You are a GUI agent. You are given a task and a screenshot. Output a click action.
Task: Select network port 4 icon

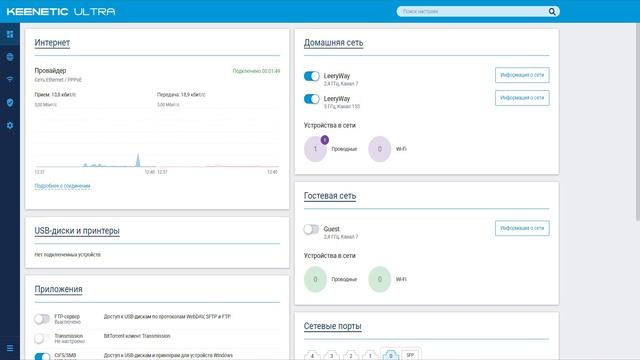(x=312, y=355)
